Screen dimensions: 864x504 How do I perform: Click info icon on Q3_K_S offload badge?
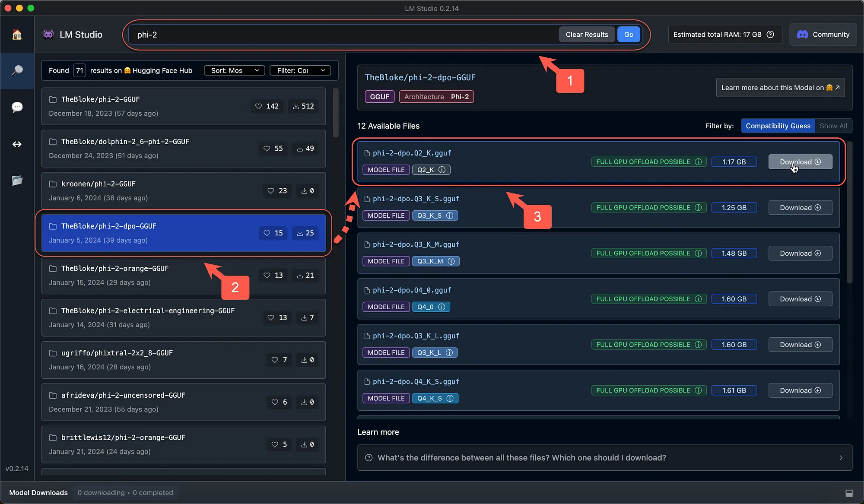tap(698, 208)
